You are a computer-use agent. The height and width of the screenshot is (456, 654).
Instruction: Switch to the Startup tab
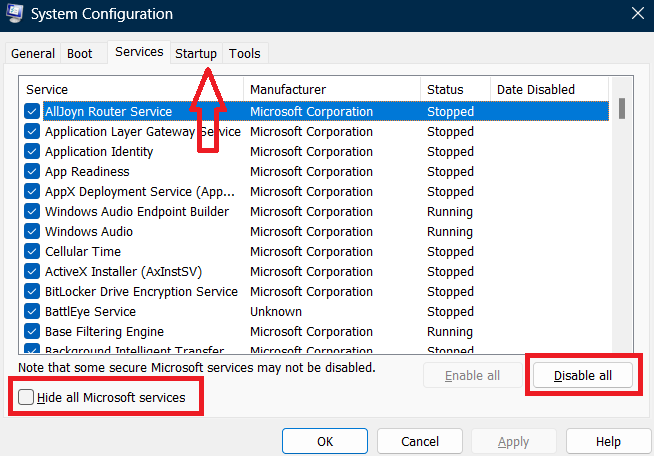(196, 53)
